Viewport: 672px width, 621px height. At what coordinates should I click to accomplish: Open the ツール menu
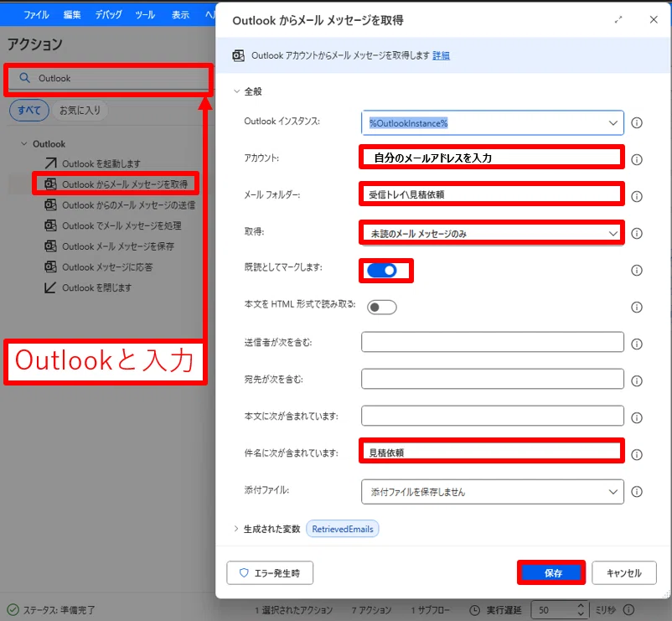point(145,14)
